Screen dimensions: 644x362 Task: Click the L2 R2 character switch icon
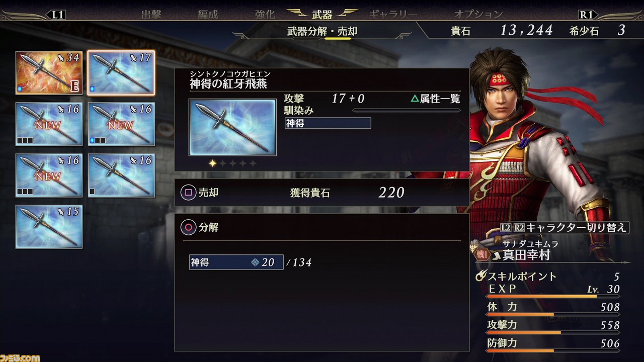(x=512, y=227)
